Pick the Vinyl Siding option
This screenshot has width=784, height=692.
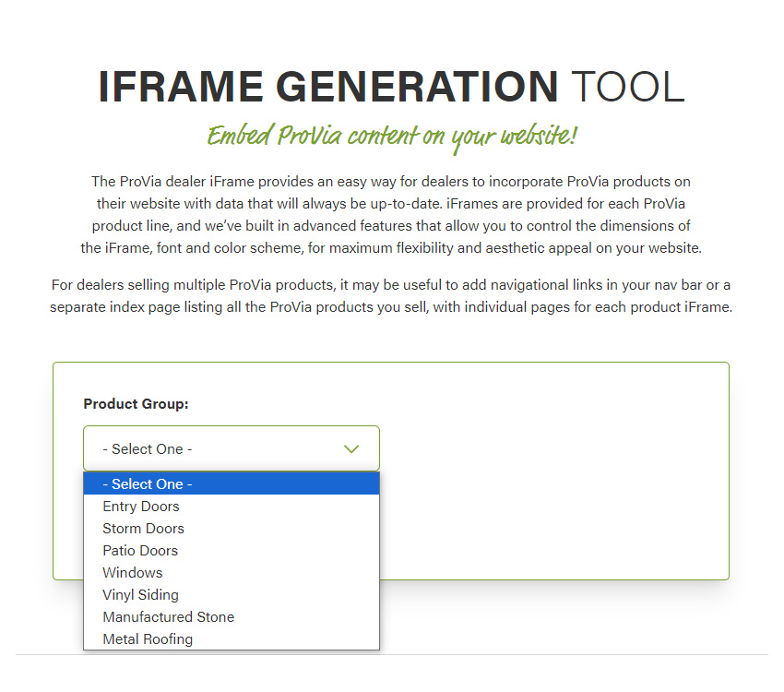coord(140,595)
